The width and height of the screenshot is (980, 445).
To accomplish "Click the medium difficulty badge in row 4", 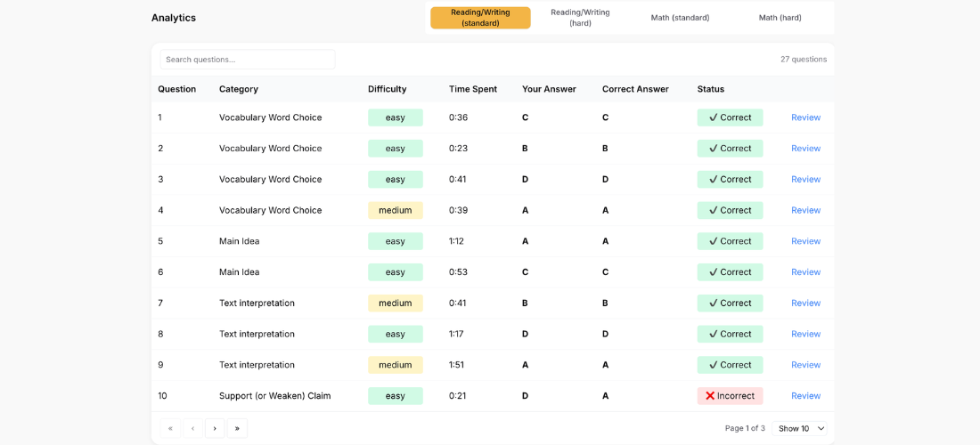I will click(x=395, y=210).
